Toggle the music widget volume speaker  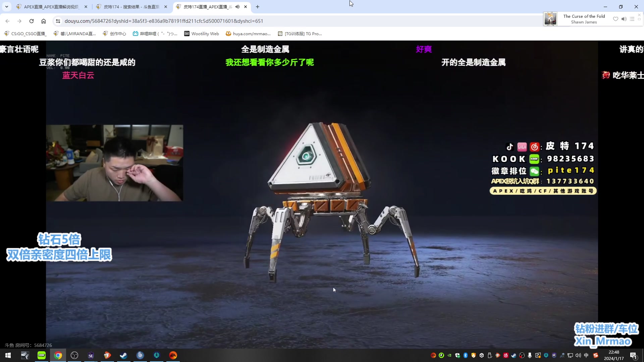pos(624,19)
